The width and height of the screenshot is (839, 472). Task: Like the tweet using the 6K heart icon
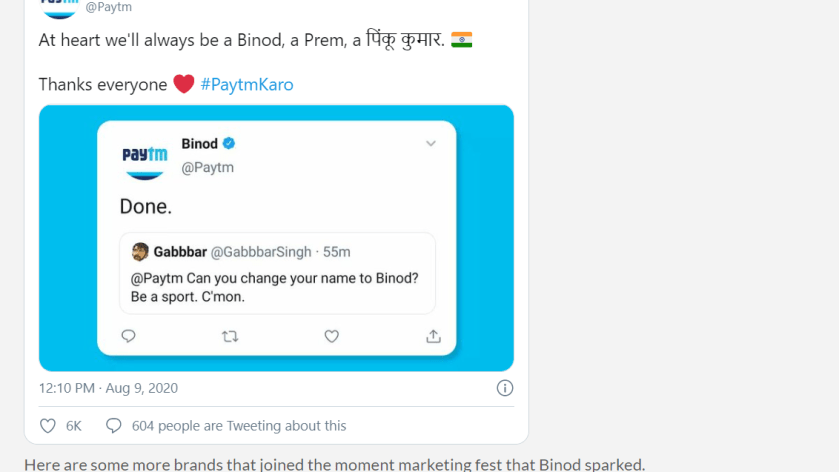tap(48, 426)
